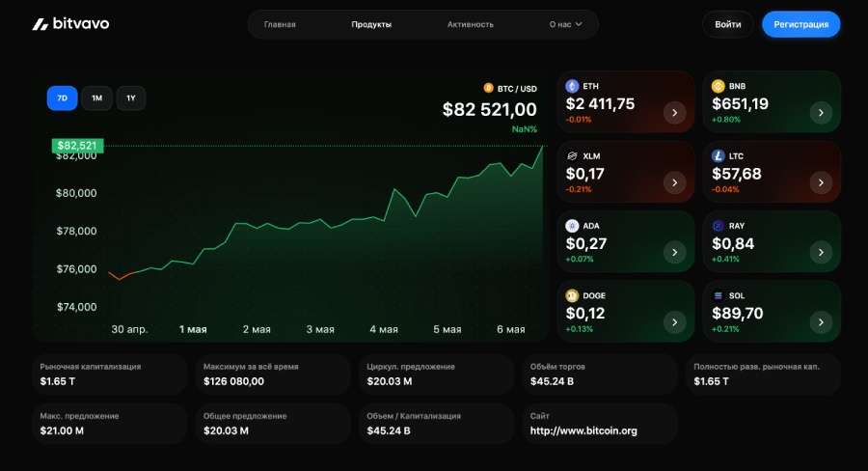Click the green $82,521 chart price marker
The image size is (868, 471).
[x=77, y=146]
